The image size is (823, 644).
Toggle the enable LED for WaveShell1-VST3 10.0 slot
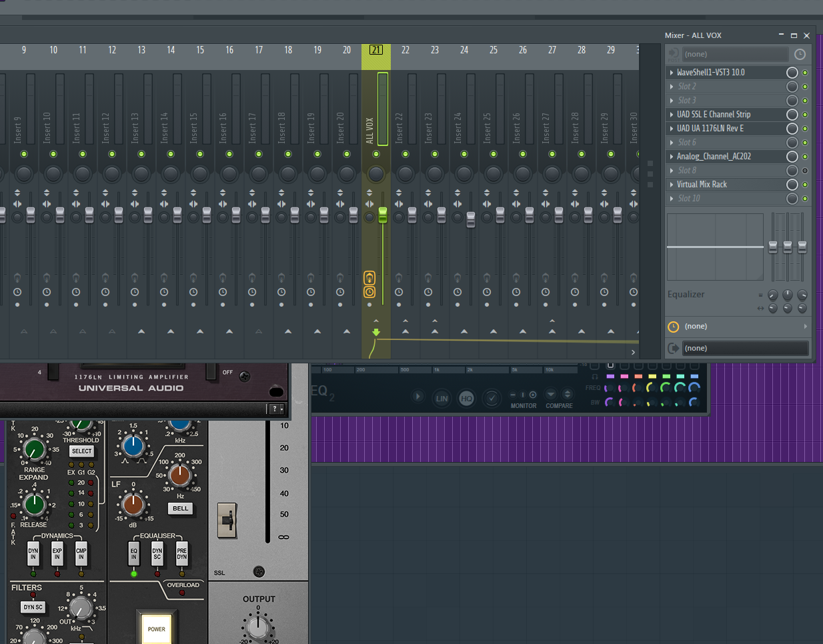pos(805,72)
